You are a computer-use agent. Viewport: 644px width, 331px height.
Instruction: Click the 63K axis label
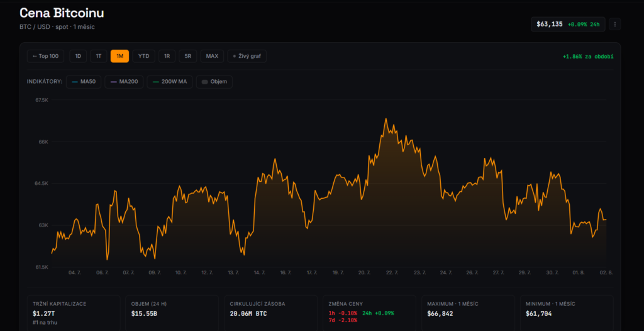tap(44, 225)
